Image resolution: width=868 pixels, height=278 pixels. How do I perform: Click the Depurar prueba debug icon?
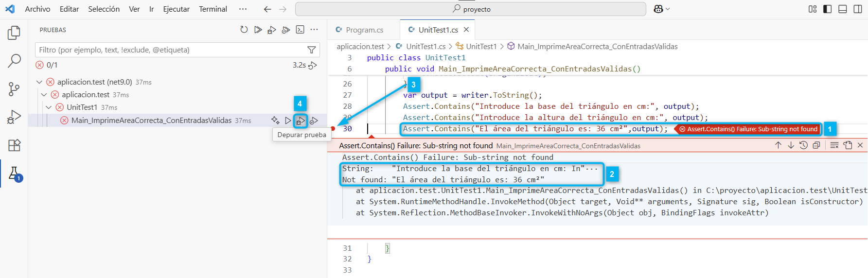pos(301,121)
